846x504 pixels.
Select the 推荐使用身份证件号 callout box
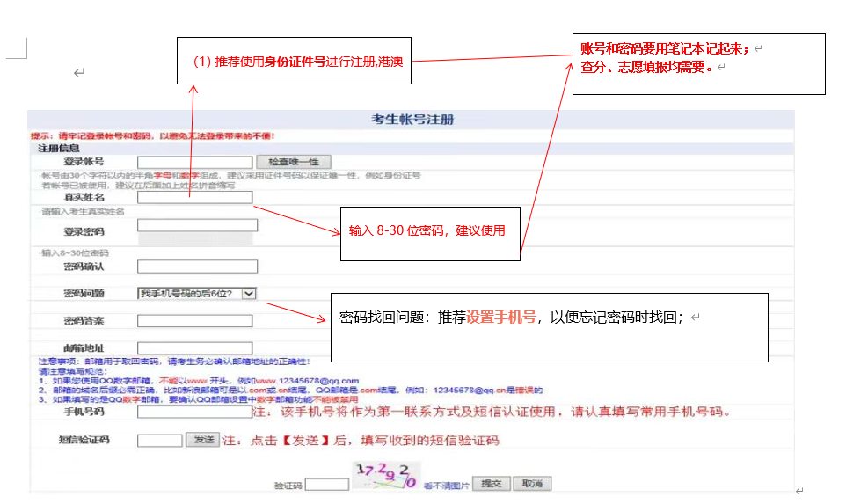(x=295, y=63)
